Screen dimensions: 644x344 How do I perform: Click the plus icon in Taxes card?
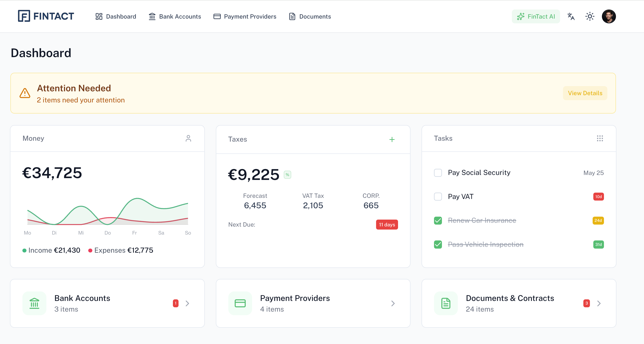point(392,139)
